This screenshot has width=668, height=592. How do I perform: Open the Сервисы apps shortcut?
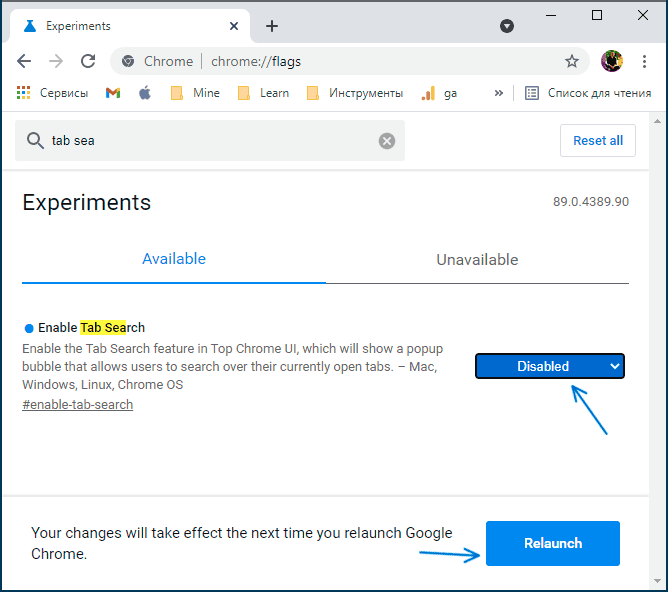pos(52,93)
